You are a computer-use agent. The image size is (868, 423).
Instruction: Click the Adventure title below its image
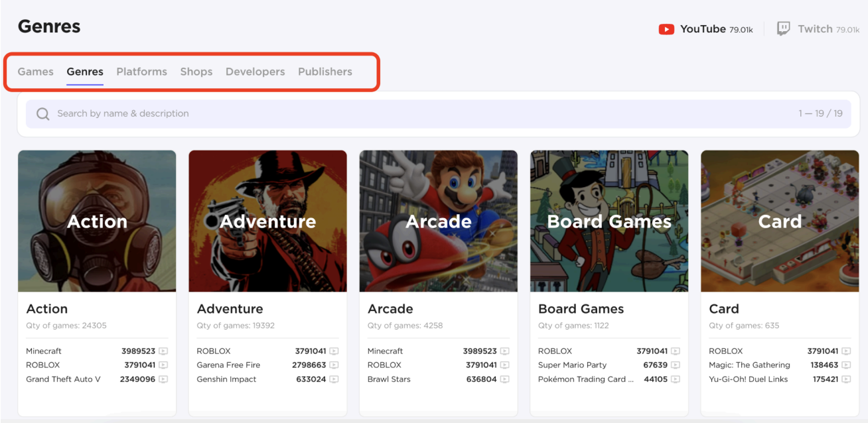(x=230, y=309)
